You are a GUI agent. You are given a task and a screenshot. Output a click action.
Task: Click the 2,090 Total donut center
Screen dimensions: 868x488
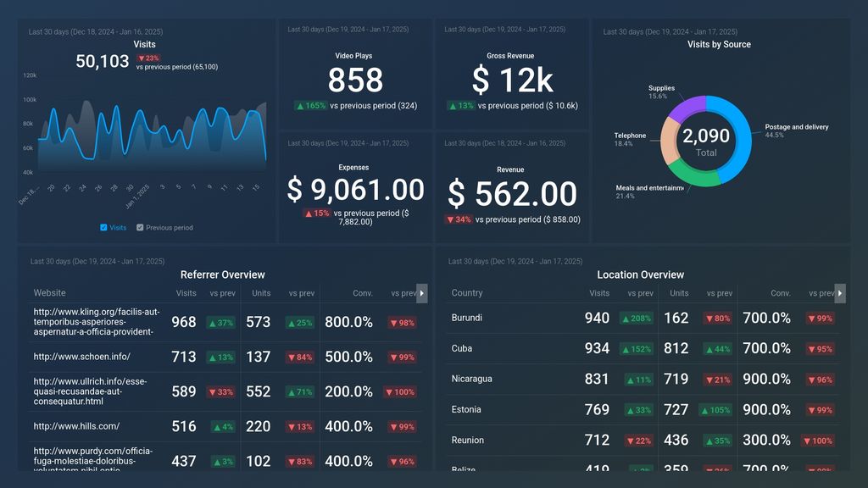[x=706, y=141]
